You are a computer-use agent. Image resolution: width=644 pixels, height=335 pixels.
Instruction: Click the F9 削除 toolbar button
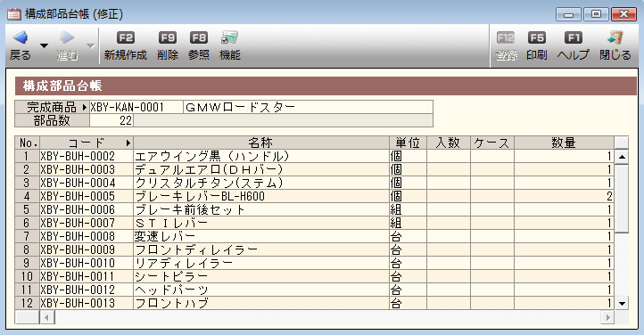[168, 46]
